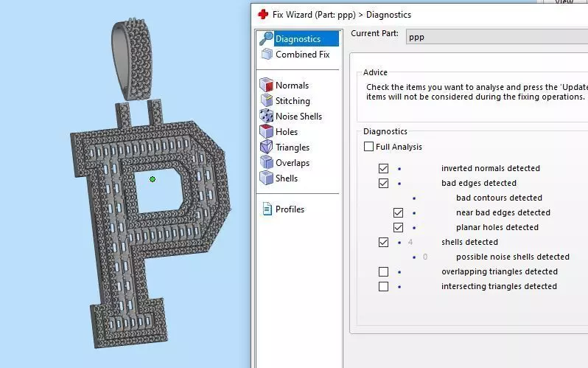Go to the Normals page
This screenshot has width=588, height=368.
click(292, 86)
